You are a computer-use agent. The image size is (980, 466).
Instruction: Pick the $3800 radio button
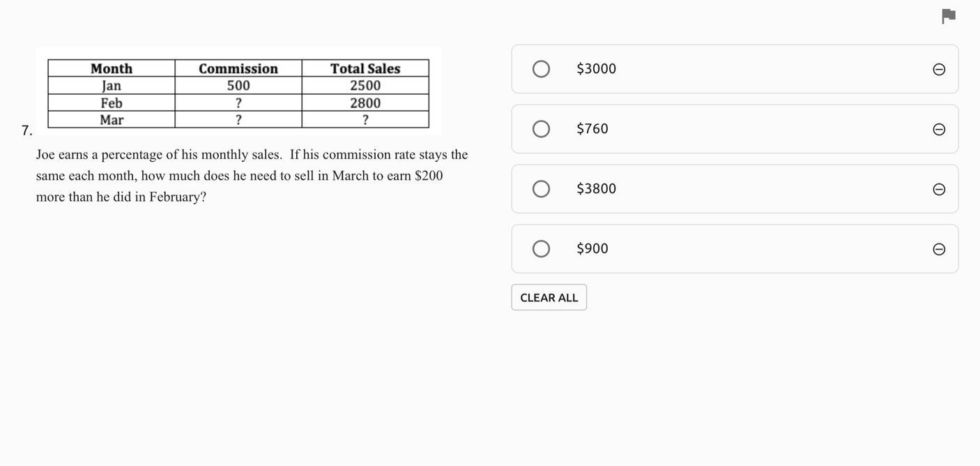point(541,189)
